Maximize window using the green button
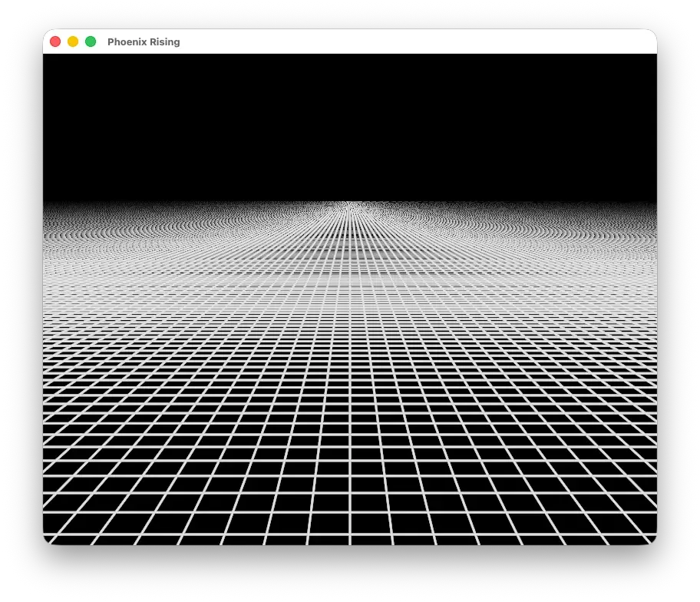Image resolution: width=700 pixels, height=602 pixels. click(91, 41)
